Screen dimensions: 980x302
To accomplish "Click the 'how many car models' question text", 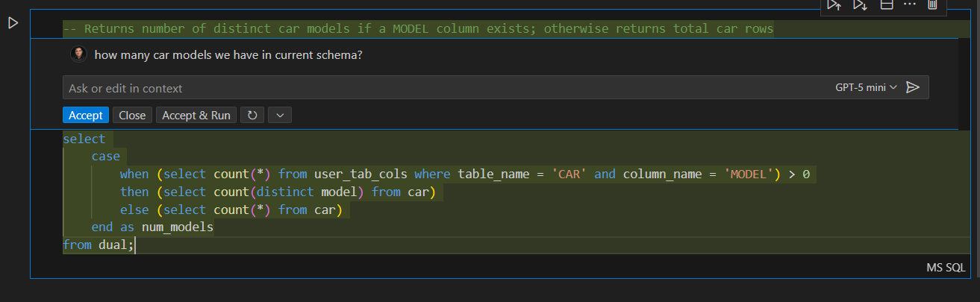I will (x=228, y=55).
